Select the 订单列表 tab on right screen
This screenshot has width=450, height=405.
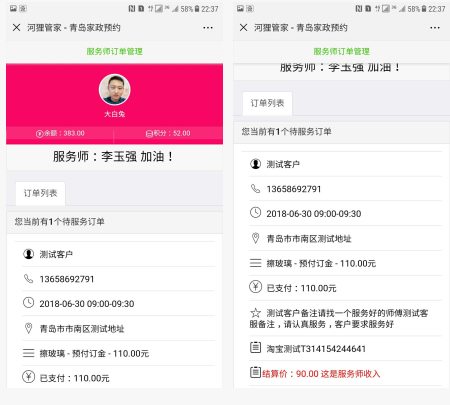(267, 103)
